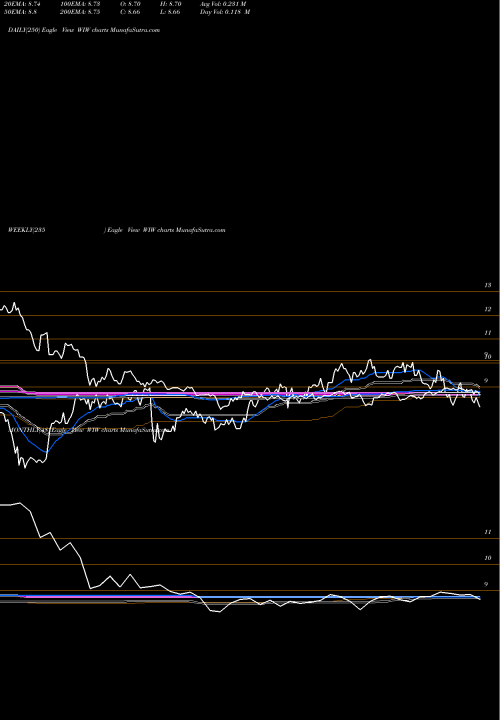Select the close price C: 8.66

131,12
